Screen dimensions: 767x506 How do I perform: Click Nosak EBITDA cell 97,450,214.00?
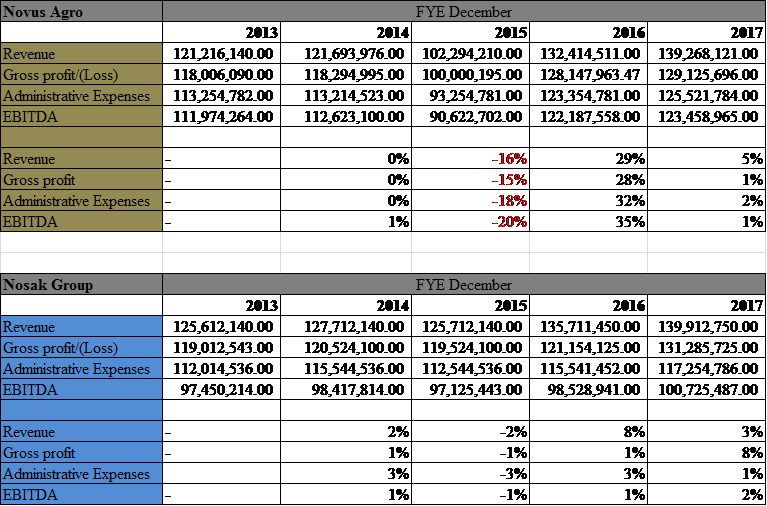pos(222,390)
